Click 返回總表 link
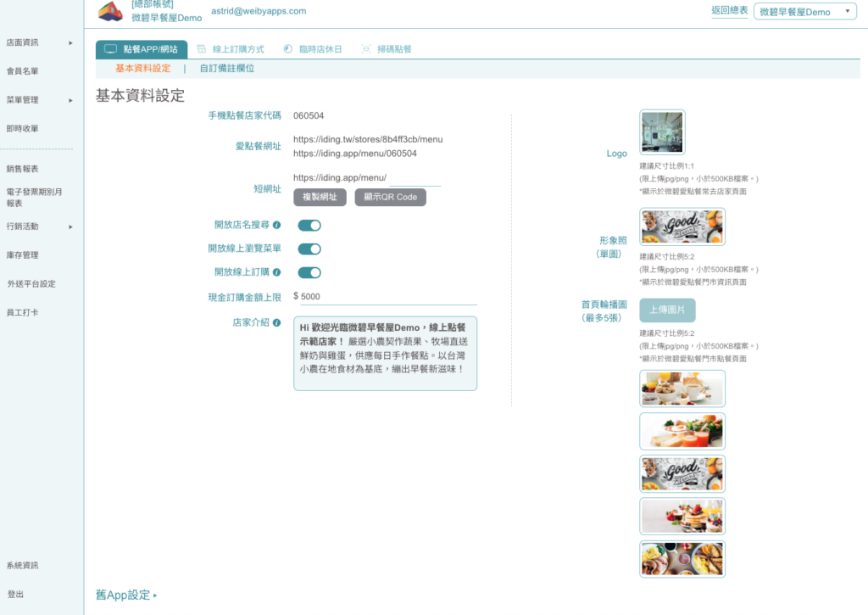868x615 pixels. tap(729, 10)
